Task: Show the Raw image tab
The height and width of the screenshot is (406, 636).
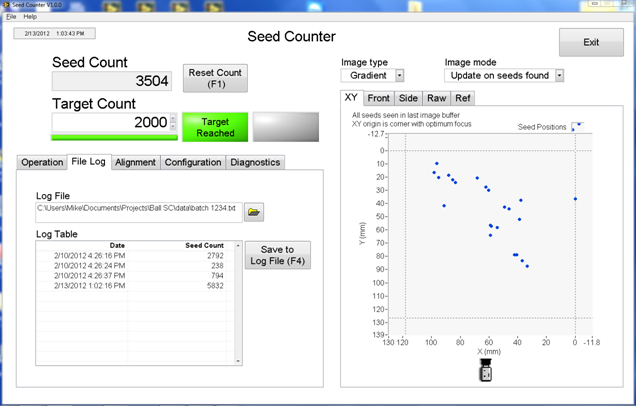Action: pos(437,98)
